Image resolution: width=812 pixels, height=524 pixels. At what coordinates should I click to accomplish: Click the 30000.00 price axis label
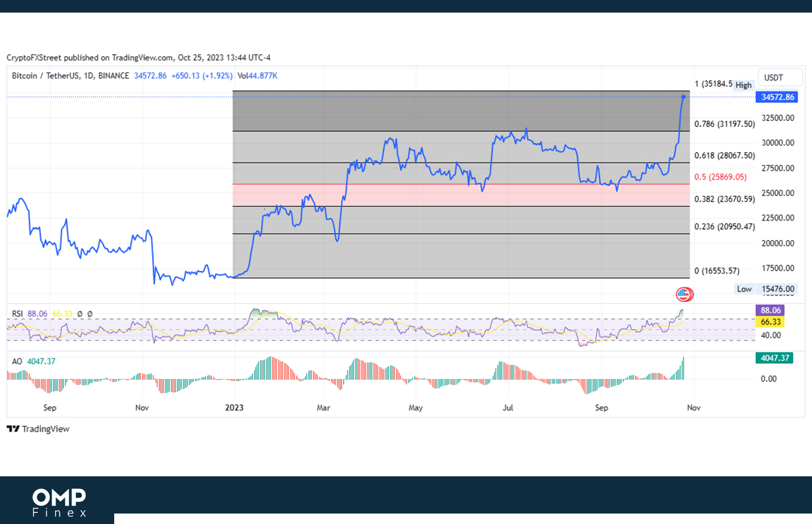tap(778, 143)
